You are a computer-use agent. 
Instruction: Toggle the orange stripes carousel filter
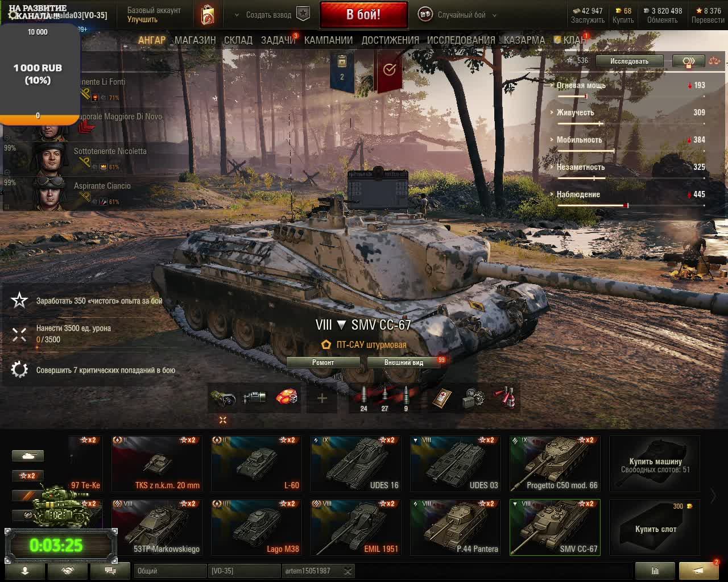(28, 495)
